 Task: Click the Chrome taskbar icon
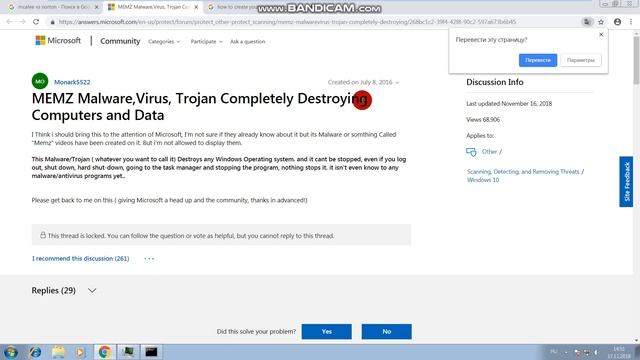104,352
